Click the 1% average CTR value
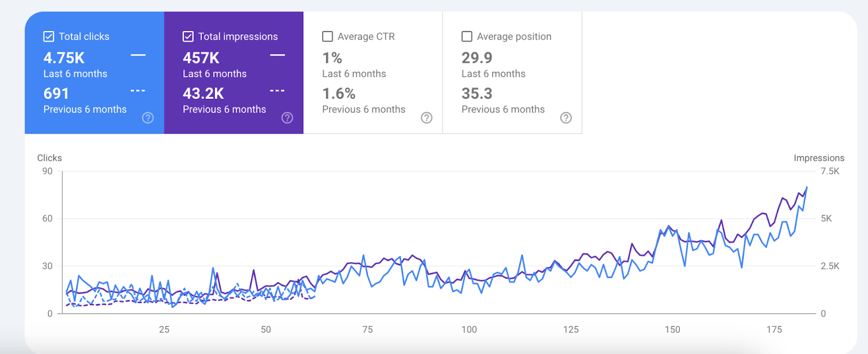Image resolution: width=868 pixels, height=354 pixels. click(x=332, y=58)
